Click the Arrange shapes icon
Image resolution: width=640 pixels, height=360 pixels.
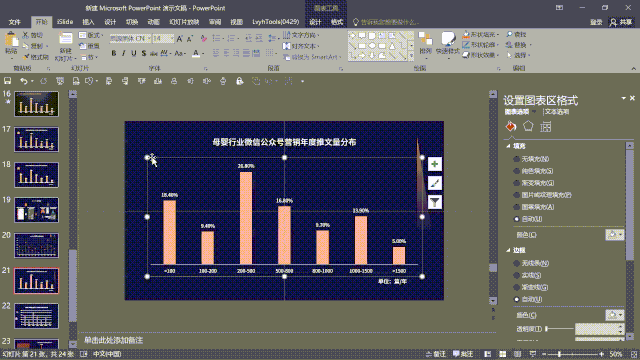coord(425,40)
